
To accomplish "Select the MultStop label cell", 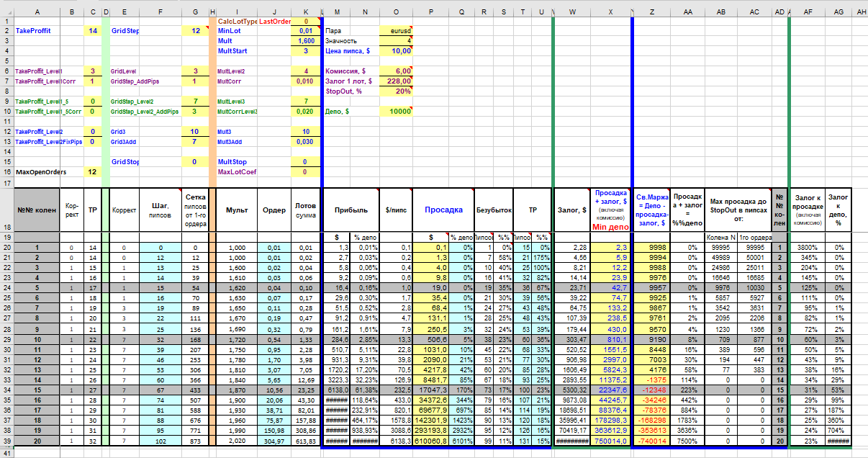I will (235, 162).
